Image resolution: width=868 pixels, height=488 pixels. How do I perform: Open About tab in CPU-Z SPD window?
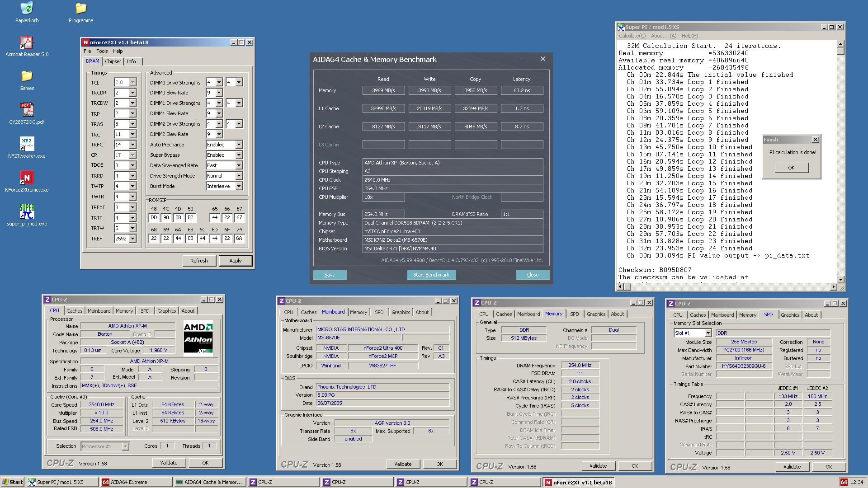click(x=811, y=315)
